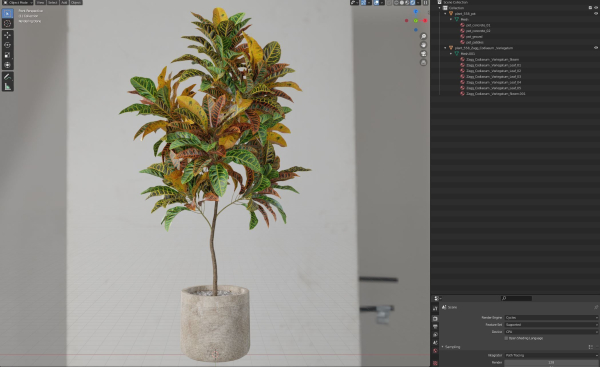
Task: Open the Object Mode dropdown
Action: [x=18, y=2]
